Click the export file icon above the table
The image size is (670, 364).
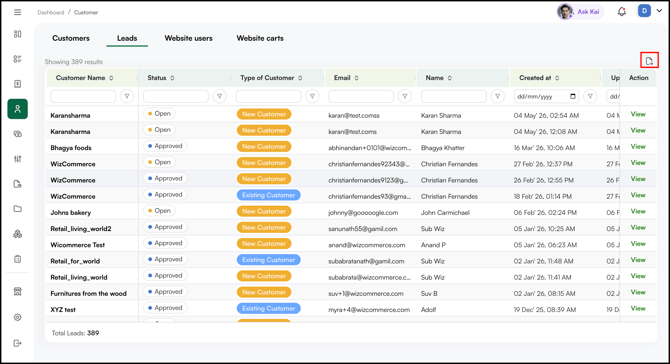tap(649, 61)
